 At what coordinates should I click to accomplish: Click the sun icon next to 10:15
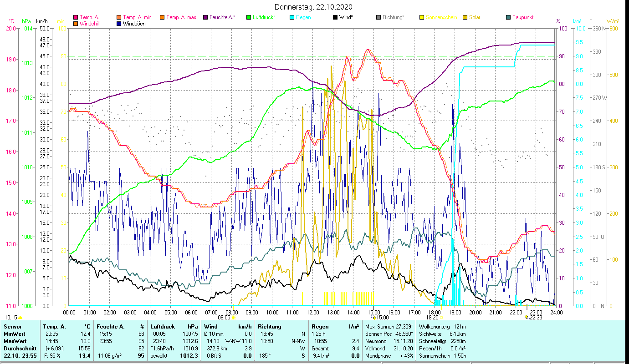coord(20,318)
